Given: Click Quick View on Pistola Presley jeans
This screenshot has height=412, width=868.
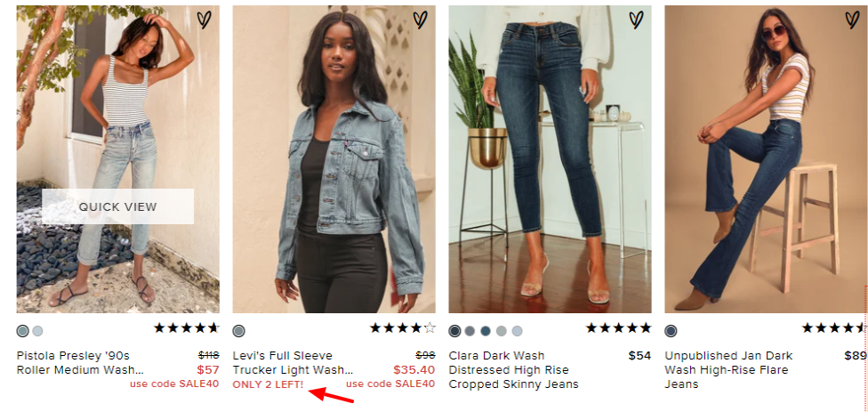Looking at the screenshot, I should coord(118,206).
